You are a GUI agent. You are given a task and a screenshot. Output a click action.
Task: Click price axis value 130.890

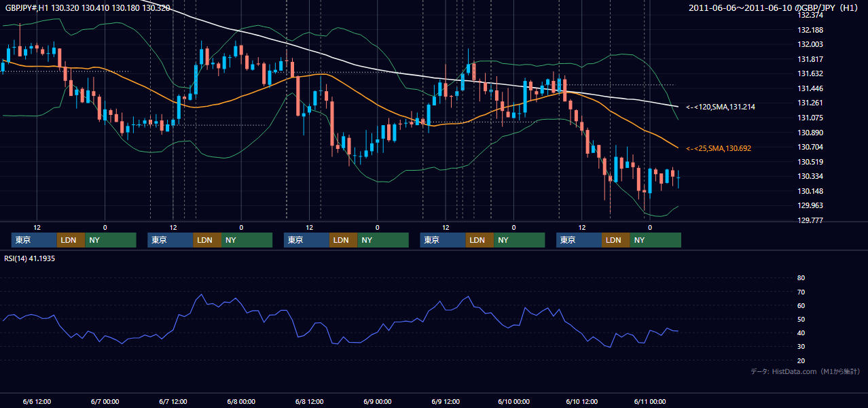(x=810, y=133)
